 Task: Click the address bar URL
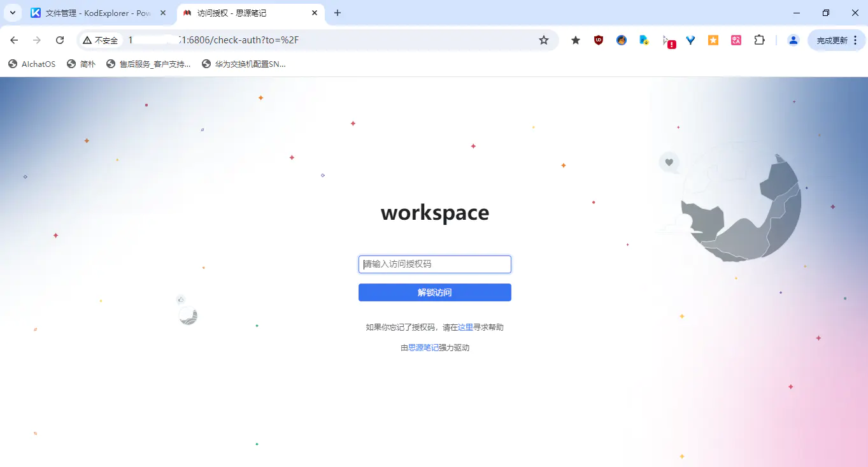click(x=213, y=40)
